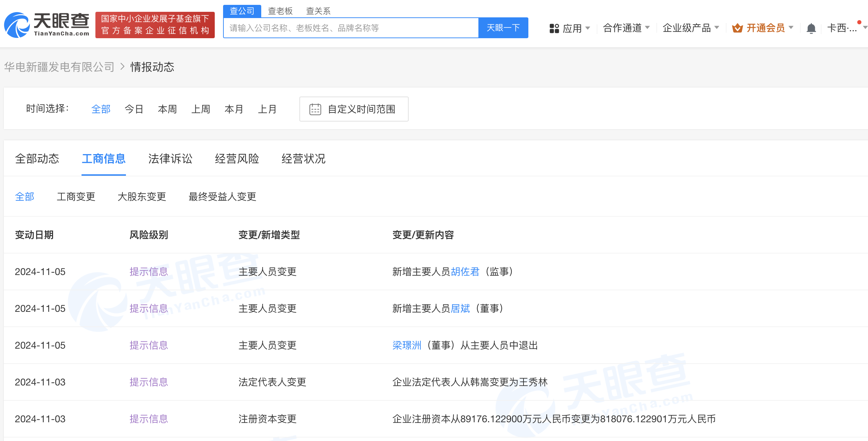
Task: Click the breadcrumb chevron separator
Action: point(122,66)
